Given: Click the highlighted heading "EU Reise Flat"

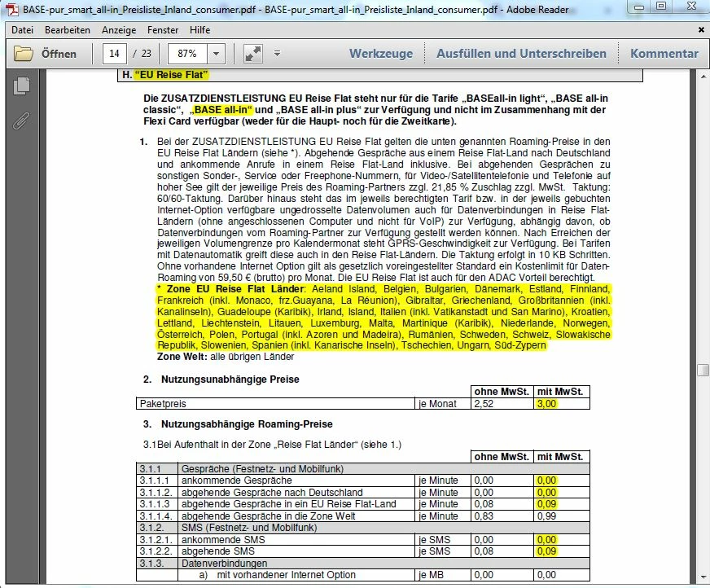Looking at the screenshot, I should tap(171, 75).
